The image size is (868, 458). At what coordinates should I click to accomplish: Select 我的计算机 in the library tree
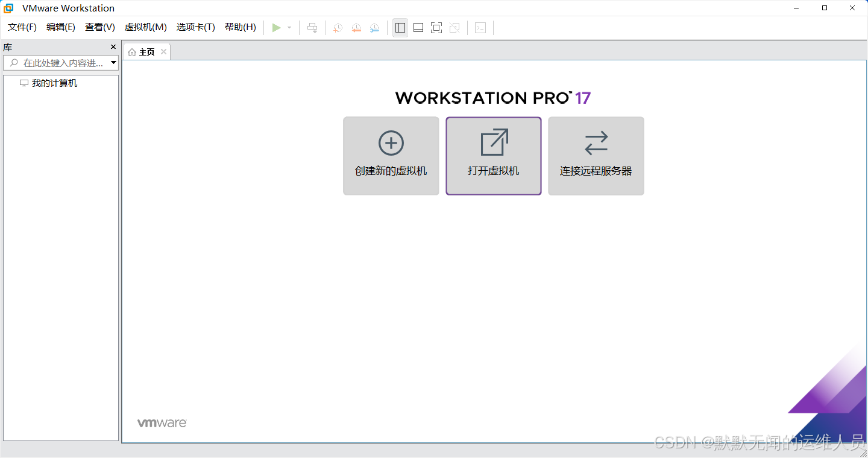(x=48, y=83)
